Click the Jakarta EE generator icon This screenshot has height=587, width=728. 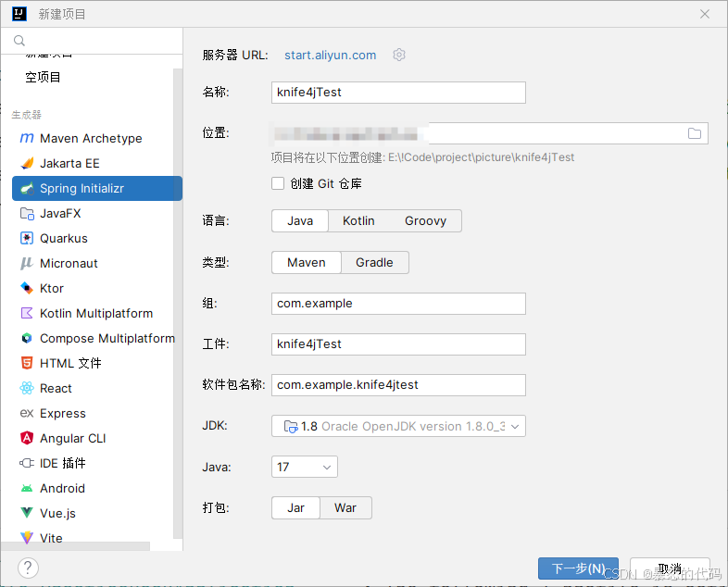click(x=27, y=163)
